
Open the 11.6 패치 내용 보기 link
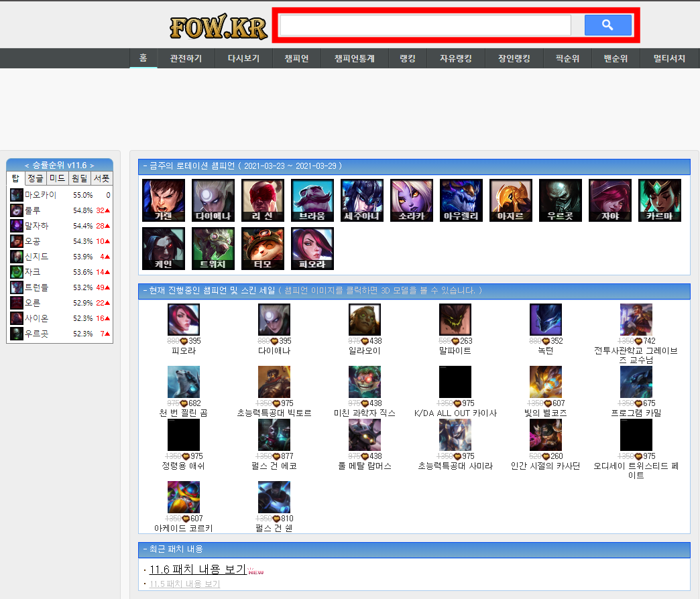click(x=198, y=570)
